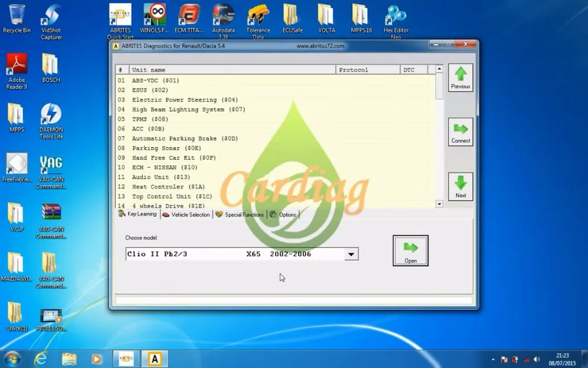Select the MPPS desktop folder

tap(16, 118)
